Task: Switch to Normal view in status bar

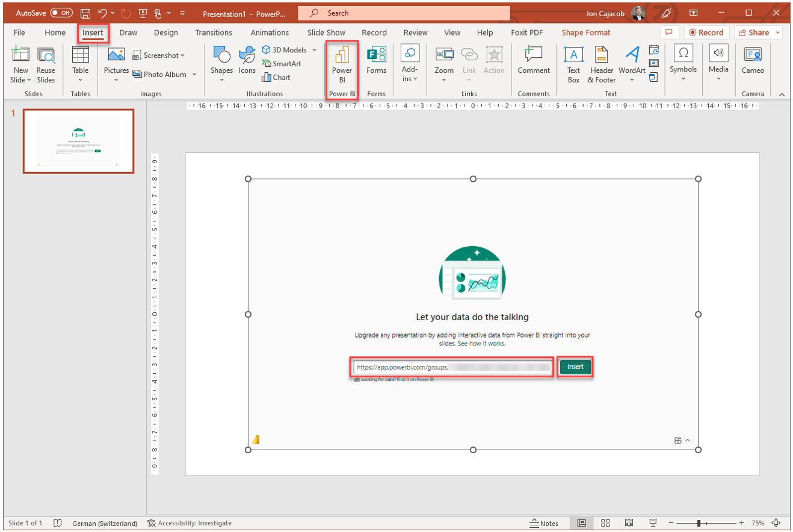Action: [582, 523]
